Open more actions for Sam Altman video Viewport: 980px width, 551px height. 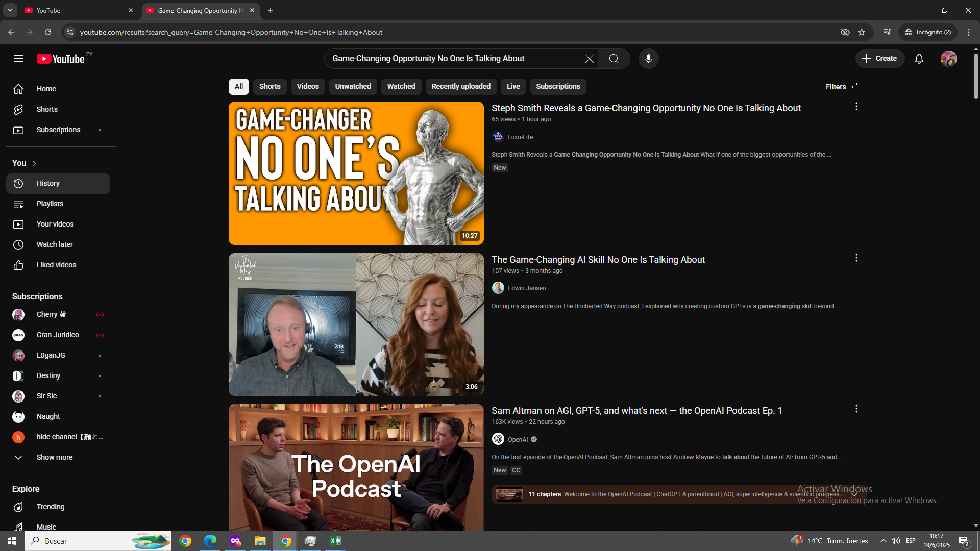(856, 409)
